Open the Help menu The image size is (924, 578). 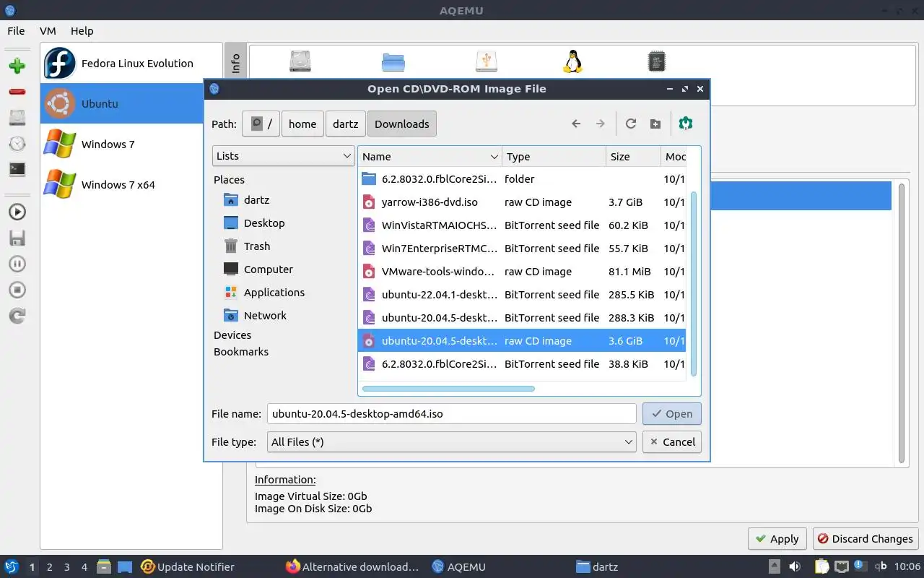tap(82, 31)
